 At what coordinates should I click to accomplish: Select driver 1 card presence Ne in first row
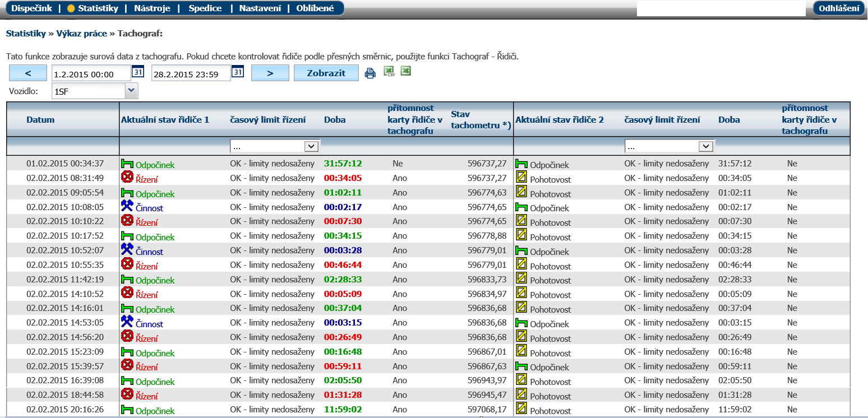tap(398, 164)
